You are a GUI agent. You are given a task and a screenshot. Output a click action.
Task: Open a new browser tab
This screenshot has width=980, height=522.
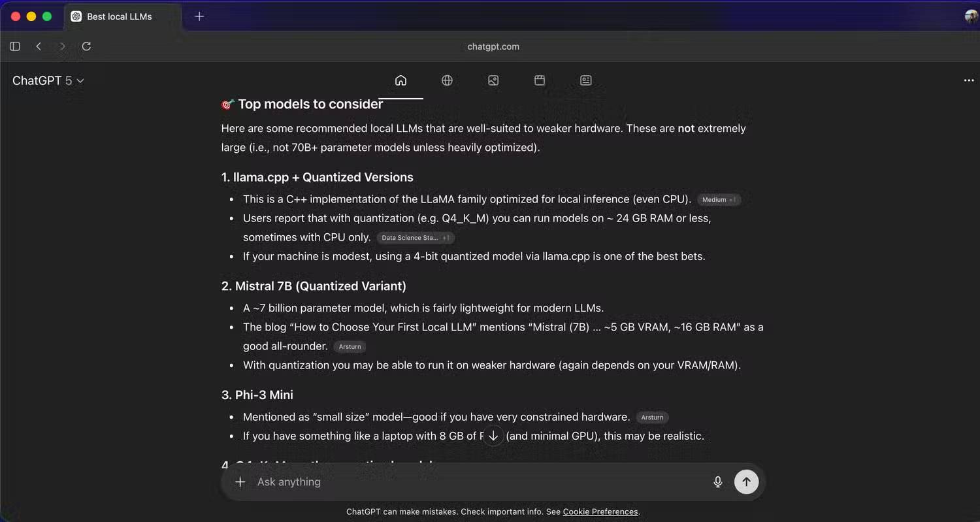point(199,16)
